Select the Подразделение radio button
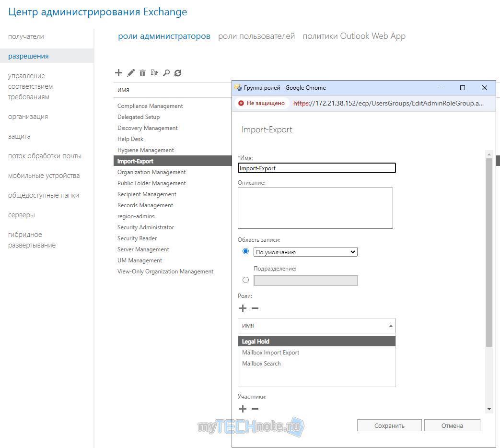The width and height of the screenshot is (500, 448). click(x=245, y=280)
